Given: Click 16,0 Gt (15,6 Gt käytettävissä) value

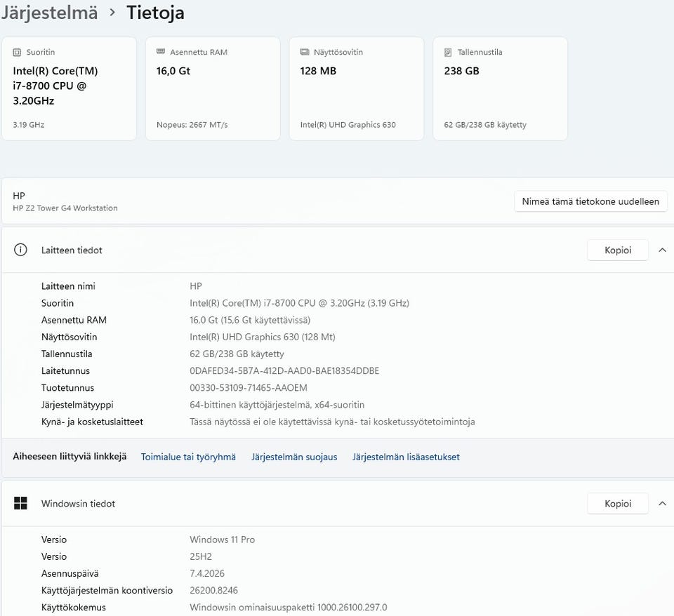Looking at the screenshot, I should coord(250,320).
